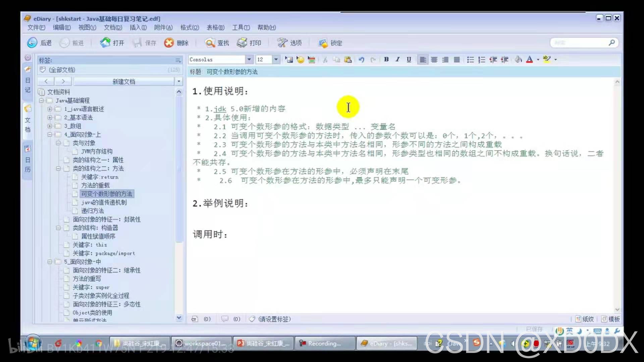Expand the font name dropdown Consolas
The width and height of the screenshot is (644, 362).
pyautogui.click(x=248, y=59)
